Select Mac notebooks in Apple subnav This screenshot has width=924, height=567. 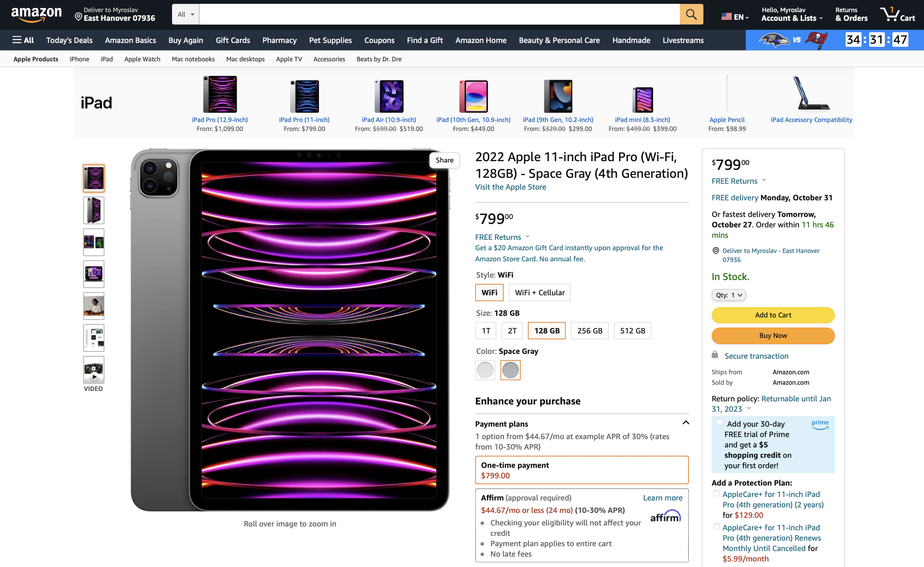[x=193, y=59]
